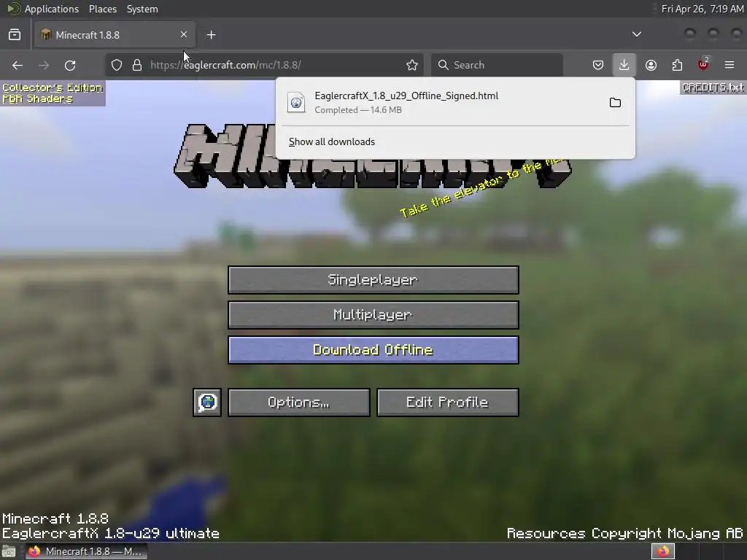Close the Minecraft 1.8.8 tab
The width and height of the screenshot is (747, 560).
[184, 35]
